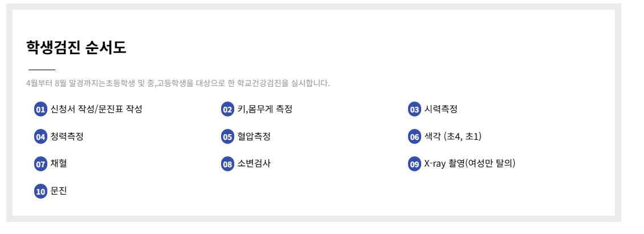Click the 08 number badge icon
644x234 pixels.
point(227,164)
